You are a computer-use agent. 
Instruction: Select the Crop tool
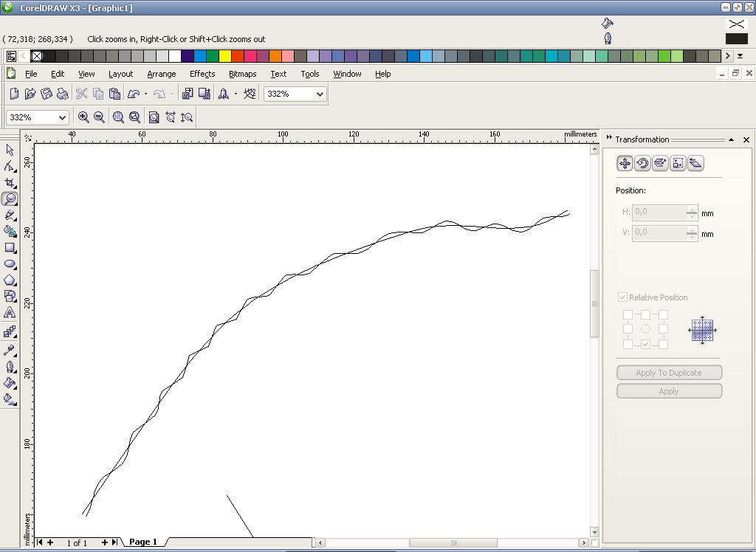tap(10, 183)
